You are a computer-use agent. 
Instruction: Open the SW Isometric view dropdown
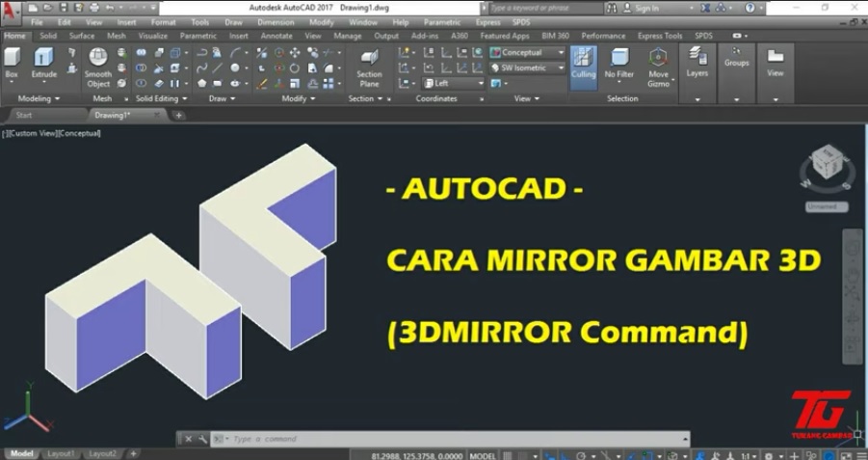(x=528, y=68)
